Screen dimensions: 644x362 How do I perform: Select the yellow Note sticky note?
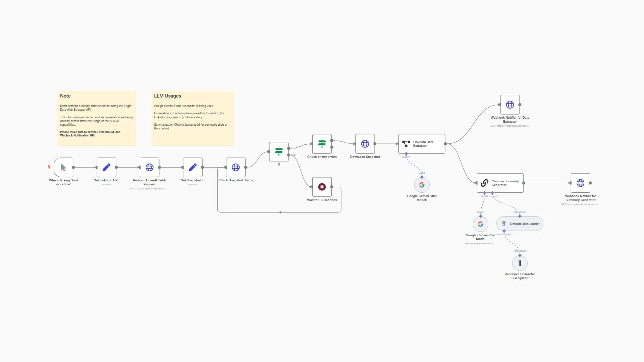point(97,118)
